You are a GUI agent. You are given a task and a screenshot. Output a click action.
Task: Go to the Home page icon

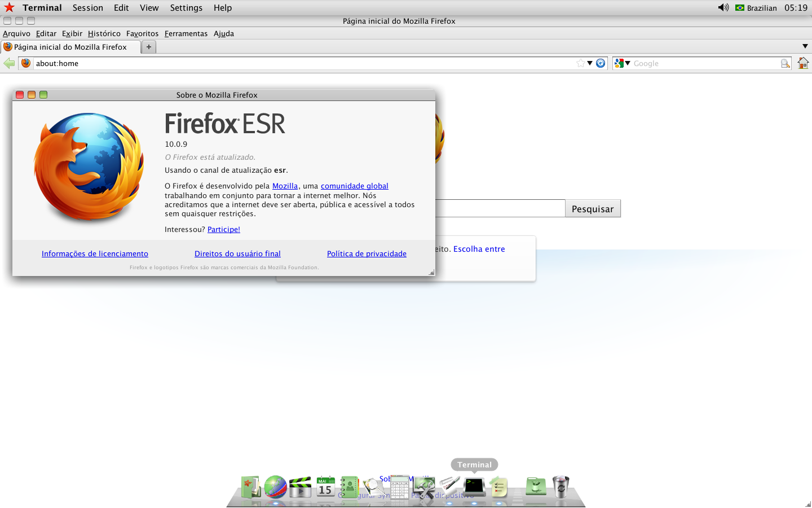click(803, 63)
